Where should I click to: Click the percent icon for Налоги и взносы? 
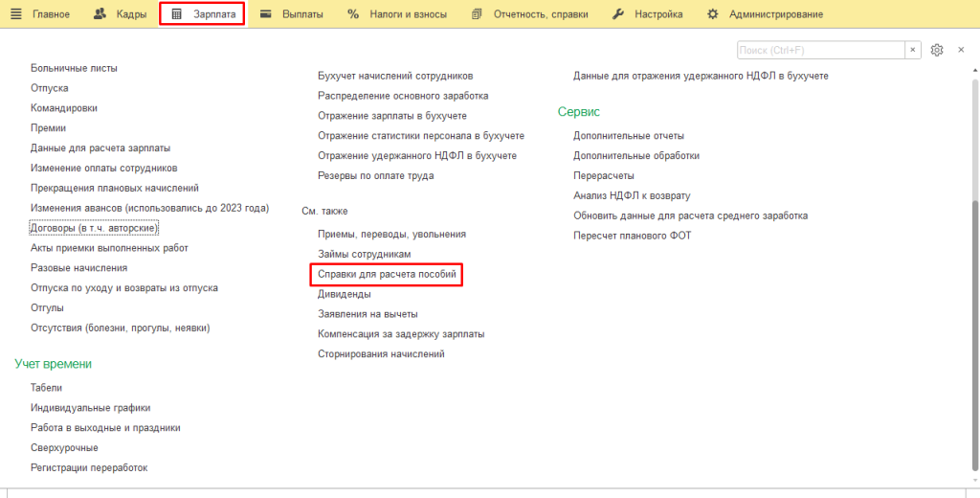point(352,14)
